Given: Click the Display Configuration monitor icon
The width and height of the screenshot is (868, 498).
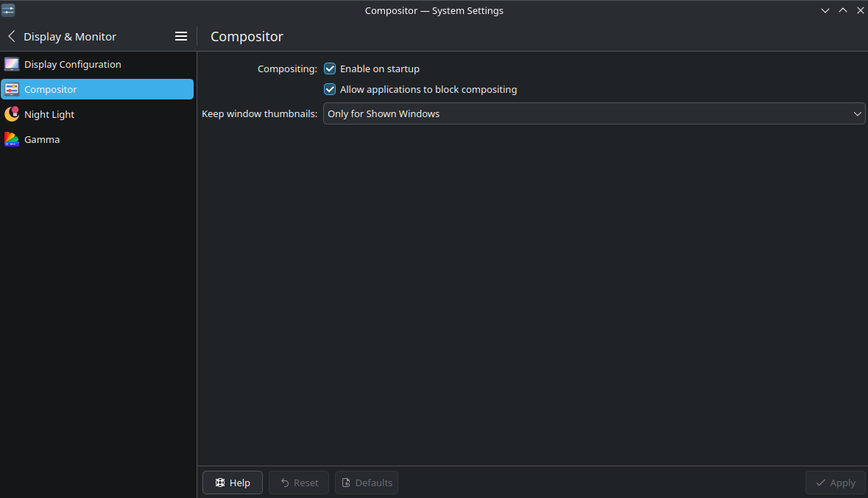Looking at the screenshot, I should pos(12,64).
